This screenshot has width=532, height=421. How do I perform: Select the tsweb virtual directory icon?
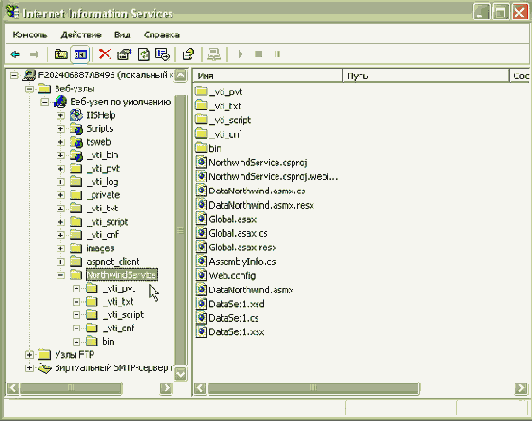pos(76,142)
